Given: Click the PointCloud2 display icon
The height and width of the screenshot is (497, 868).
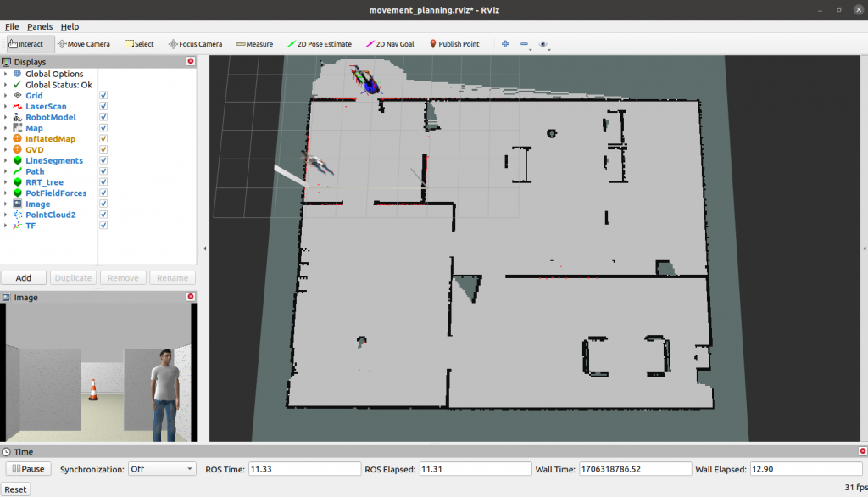Looking at the screenshot, I should [x=17, y=215].
